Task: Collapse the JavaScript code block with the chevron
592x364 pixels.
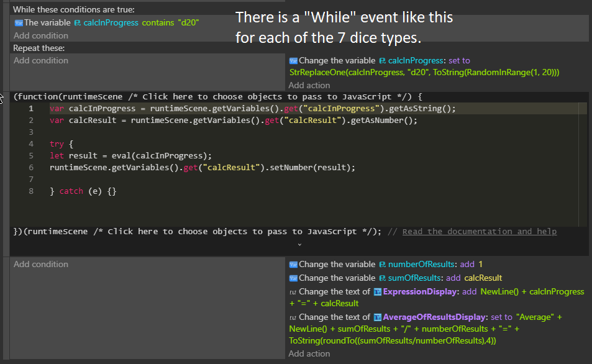Action: [x=299, y=245]
